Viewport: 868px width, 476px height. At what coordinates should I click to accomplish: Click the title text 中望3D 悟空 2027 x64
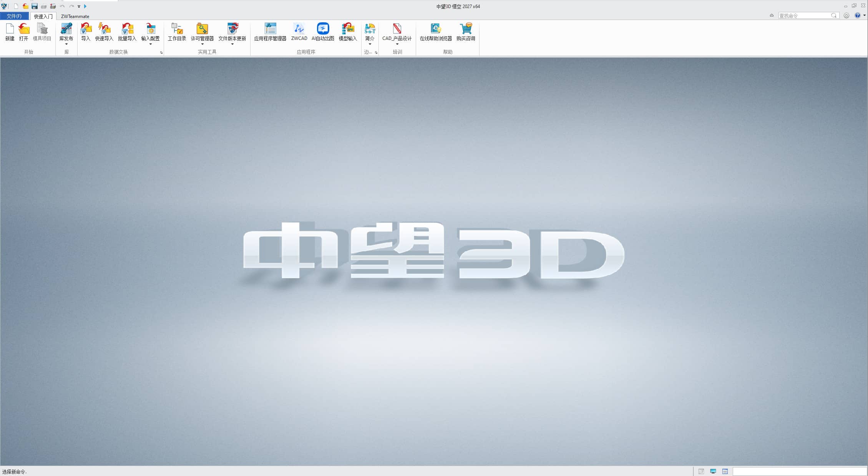458,7
